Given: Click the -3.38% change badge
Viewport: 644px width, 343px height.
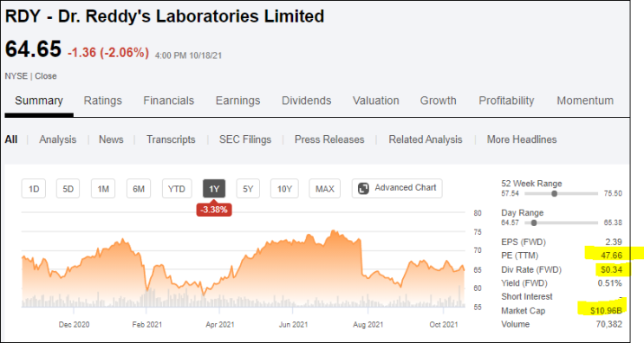Looking at the screenshot, I should [214, 210].
